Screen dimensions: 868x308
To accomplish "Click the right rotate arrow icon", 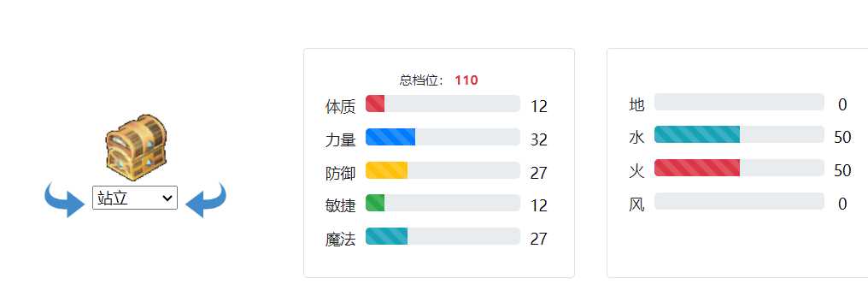I will 205,199.
